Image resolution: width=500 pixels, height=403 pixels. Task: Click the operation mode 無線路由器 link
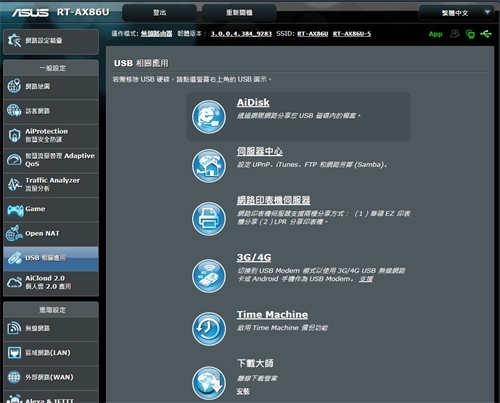156,34
